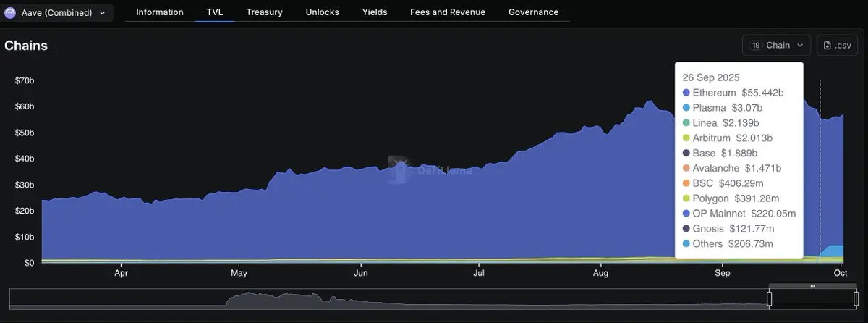View the Yields tab

click(374, 12)
